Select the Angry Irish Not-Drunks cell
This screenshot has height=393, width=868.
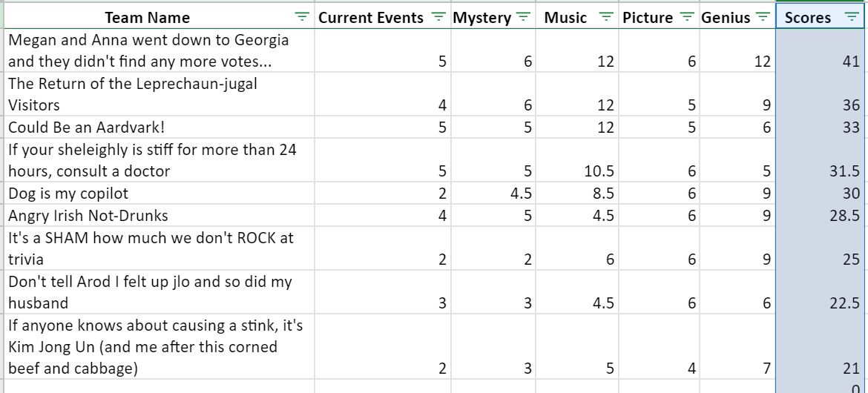point(159,215)
